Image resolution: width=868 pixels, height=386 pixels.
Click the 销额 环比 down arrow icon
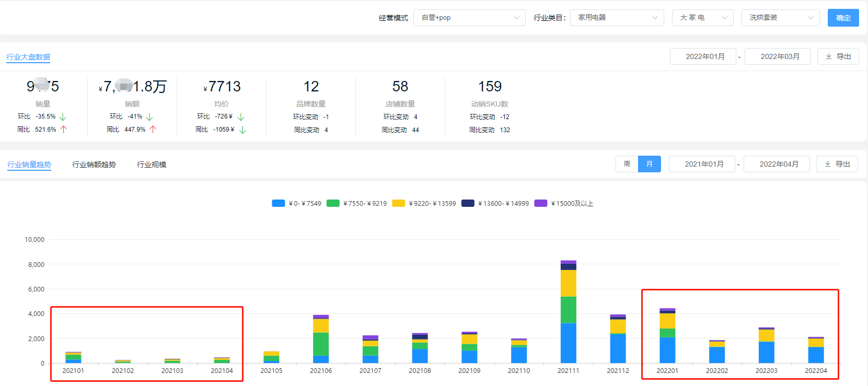[149, 117]
